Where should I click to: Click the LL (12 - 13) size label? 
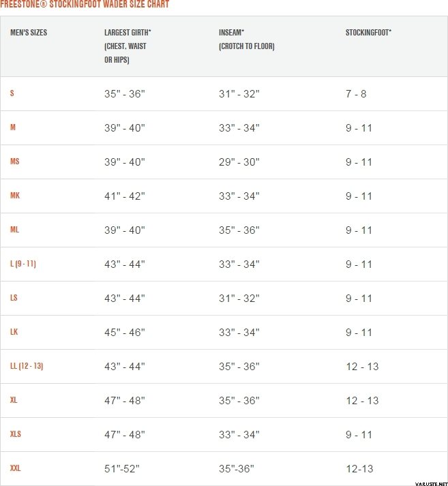point(27,366)
